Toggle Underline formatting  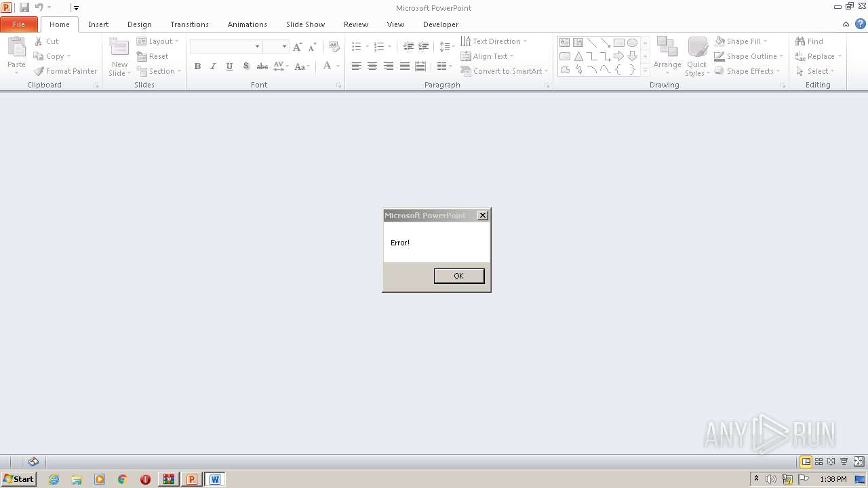coord(229,66)
